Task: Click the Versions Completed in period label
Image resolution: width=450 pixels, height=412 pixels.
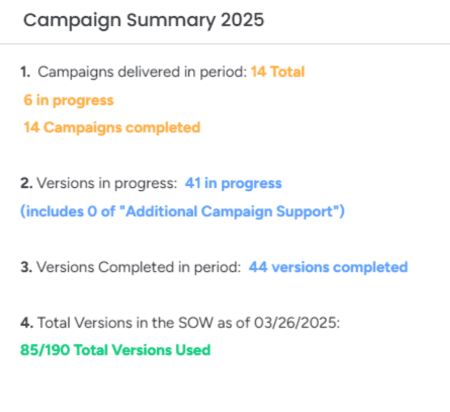Action: (x=138, y=267)
